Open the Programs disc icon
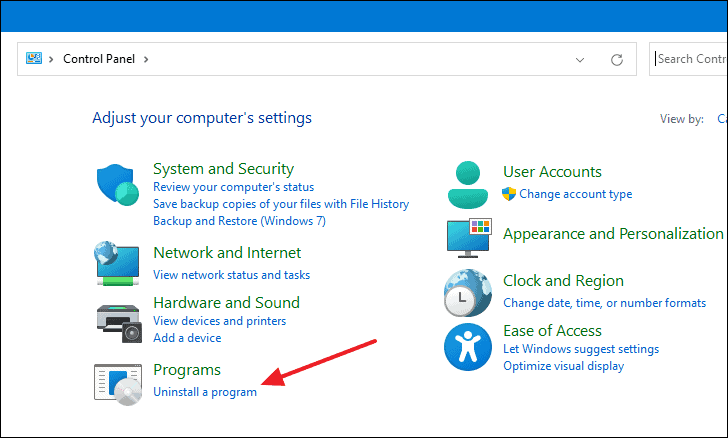728x438 pixels. pos(118,385)
